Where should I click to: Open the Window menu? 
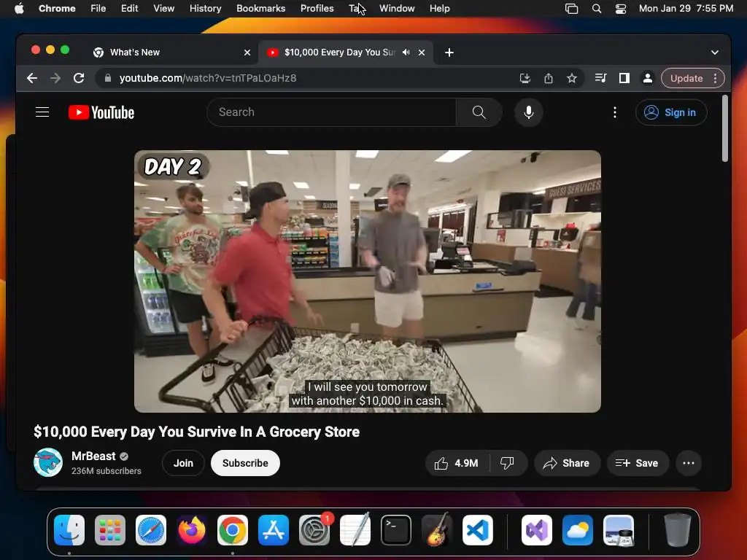click(x=397, y=9)
